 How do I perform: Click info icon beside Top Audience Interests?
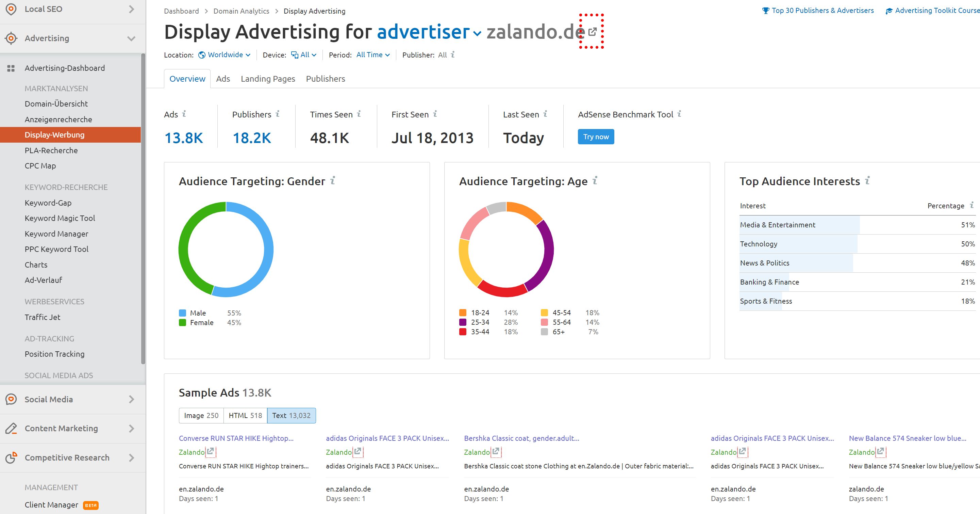click(x=867, y=180)
